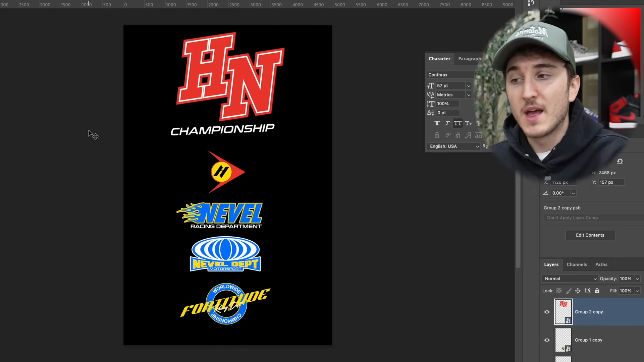The image size is (644, 362).
Task: Toggle Faux Italic in Character panel
Action: point(447,123)
